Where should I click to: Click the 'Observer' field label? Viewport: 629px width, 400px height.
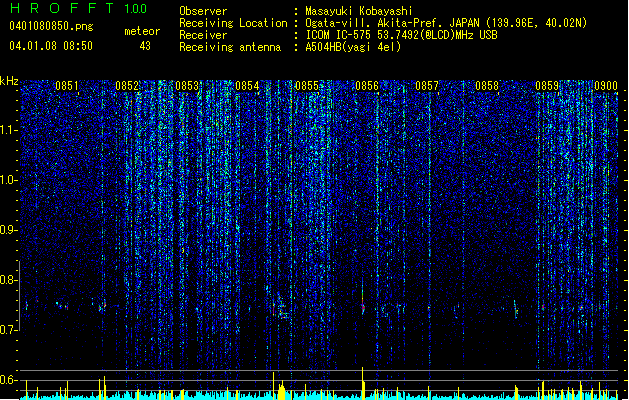[203, 11]
